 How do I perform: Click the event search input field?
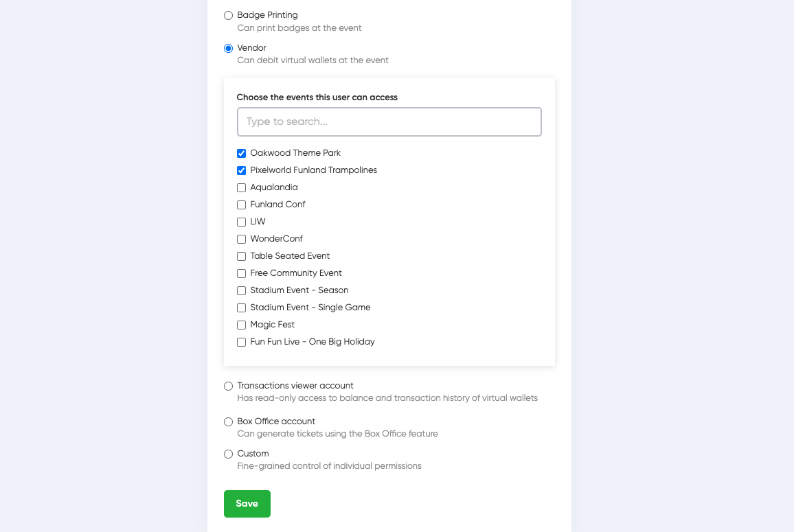point(389,122)
